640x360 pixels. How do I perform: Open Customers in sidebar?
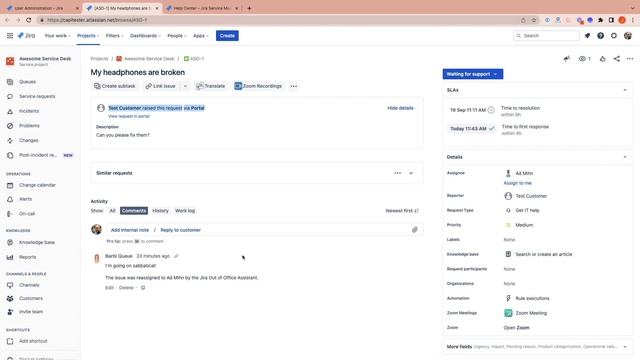pos(31,298)
